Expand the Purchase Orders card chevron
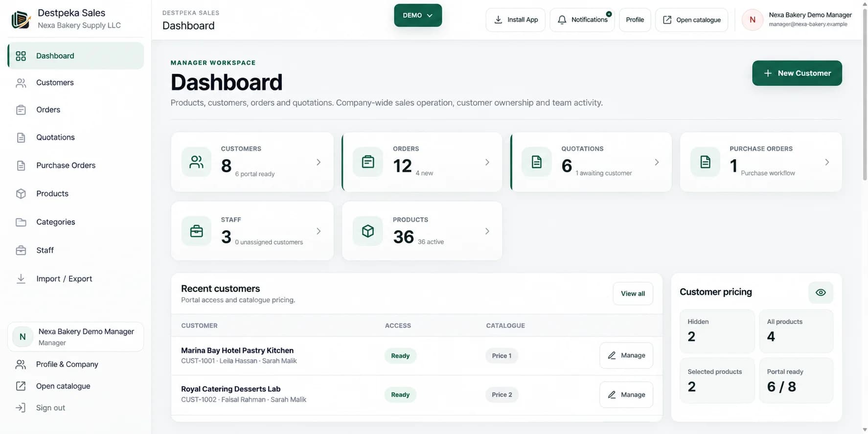The width and height of the screenshot is (868, 434). (x=827, y=162)
